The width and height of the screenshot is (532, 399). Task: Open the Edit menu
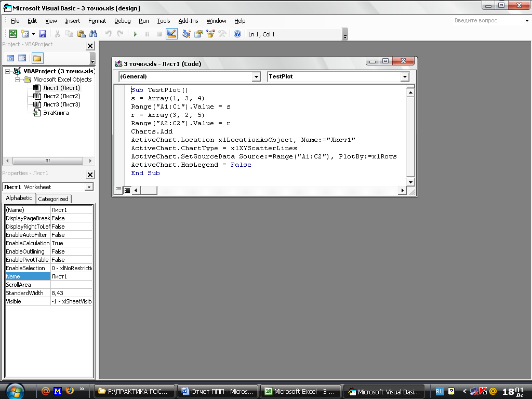coord(32,21)
